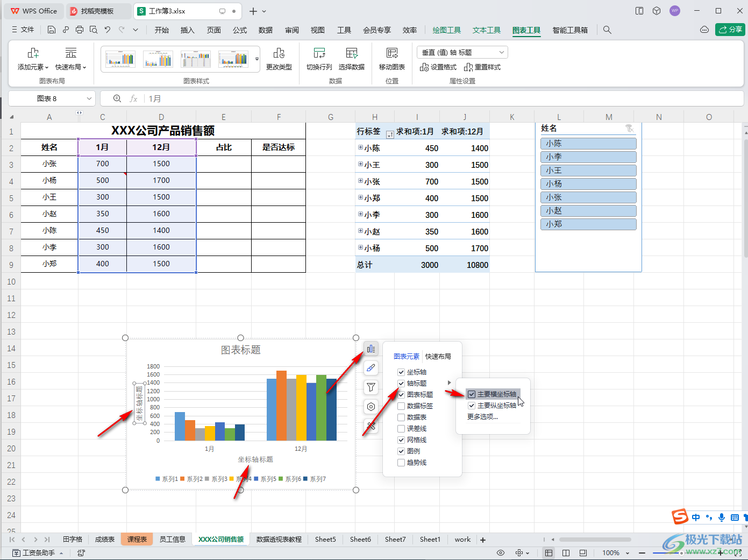Toggle the 图表标题 checkbox
The height and width of the screenshot is (560, 748).
pyautogui.click(x=401, y=395)
